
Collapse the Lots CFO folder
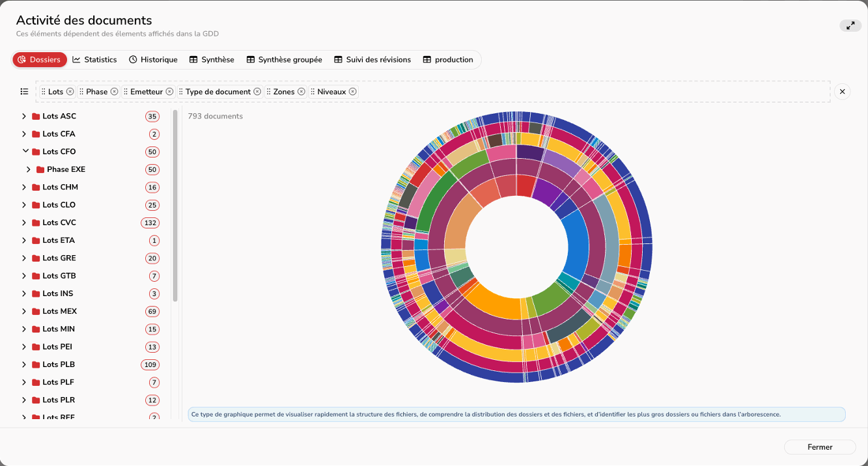click(25, 151)
